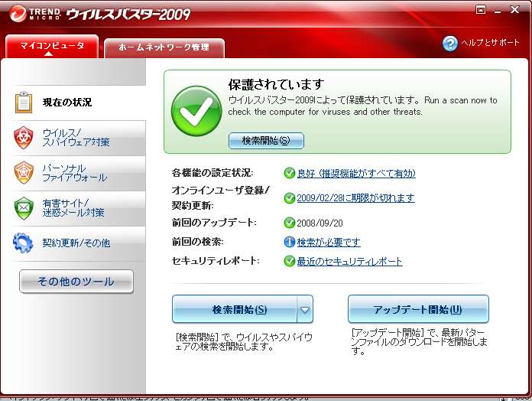Select 現在の状況 in the sidebar
This screenshot has height=401, width=532.
(79, 103)
